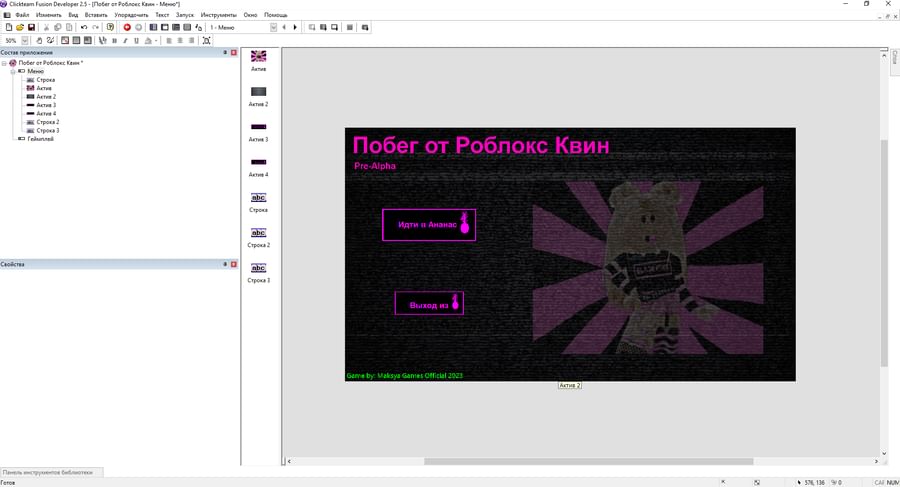Image resolution: width=900 pixels, height=487 pixels.
Task: Pin the 'Свойства' panel
Action: pos(225,264)
